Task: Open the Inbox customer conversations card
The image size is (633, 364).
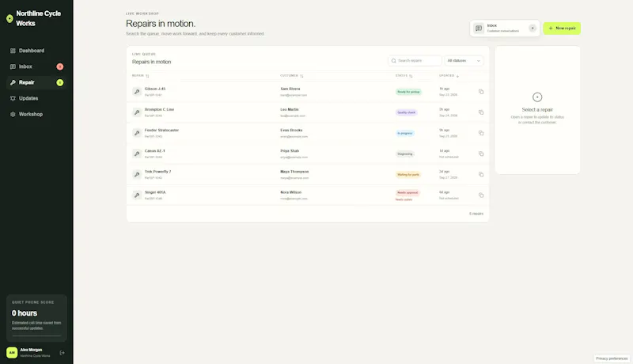Action: (x=505, y=28)
